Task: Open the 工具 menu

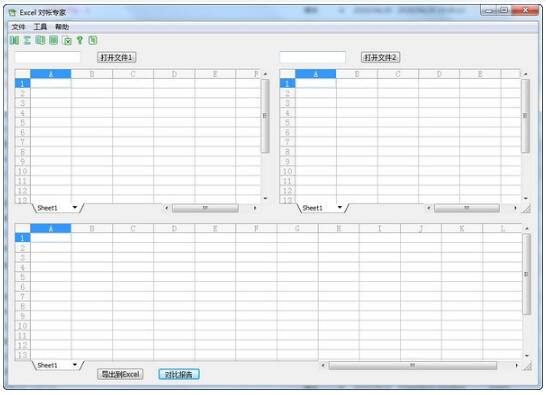Action: 40,27
